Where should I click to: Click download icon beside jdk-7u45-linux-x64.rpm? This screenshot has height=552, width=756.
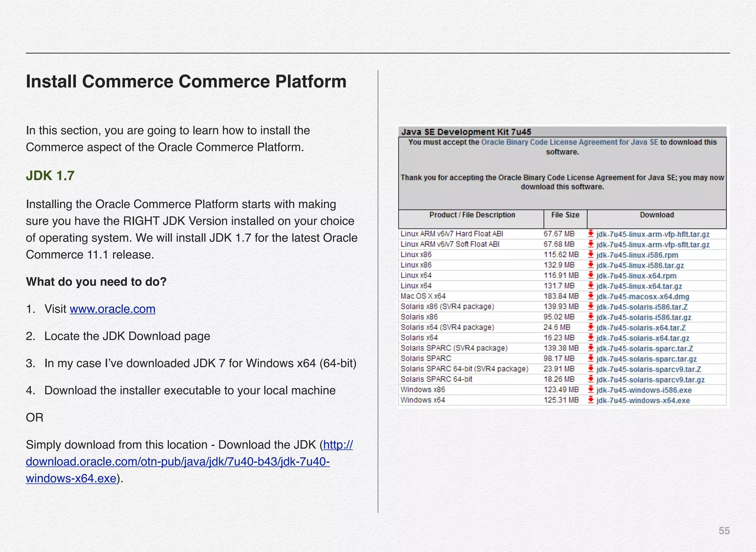coord(591,275)
